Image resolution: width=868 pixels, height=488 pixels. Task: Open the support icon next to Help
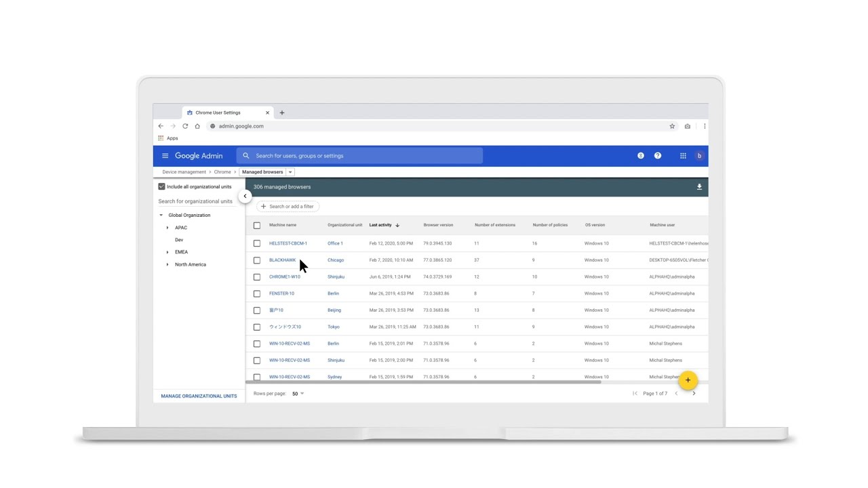click(x=640, y=155)
